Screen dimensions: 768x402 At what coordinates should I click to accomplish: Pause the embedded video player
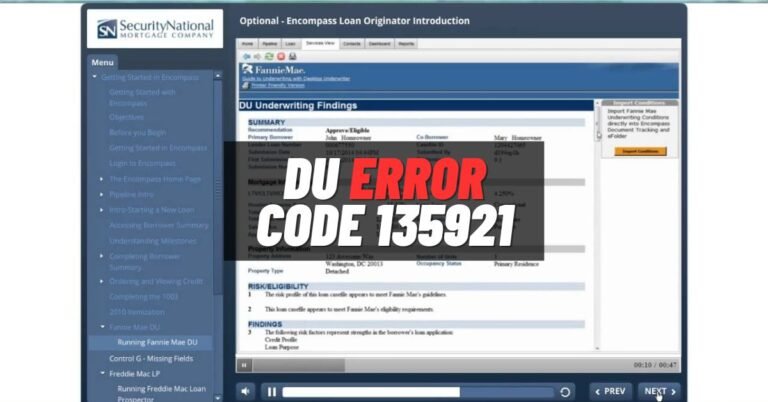(244, 365)
